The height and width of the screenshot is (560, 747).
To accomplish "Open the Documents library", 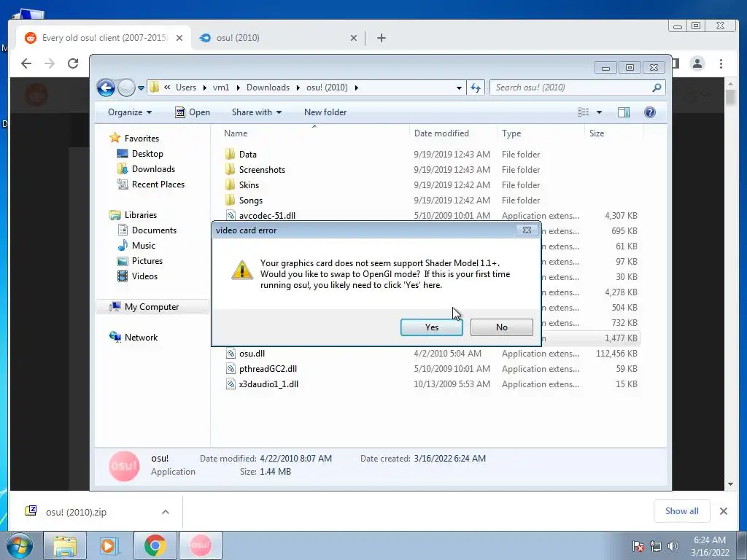I will click(x=154, y=230).
